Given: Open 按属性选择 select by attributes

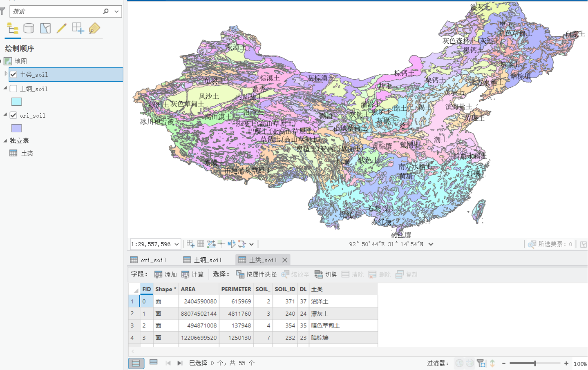Looking at the screenshot, I should tap(256, 274).
